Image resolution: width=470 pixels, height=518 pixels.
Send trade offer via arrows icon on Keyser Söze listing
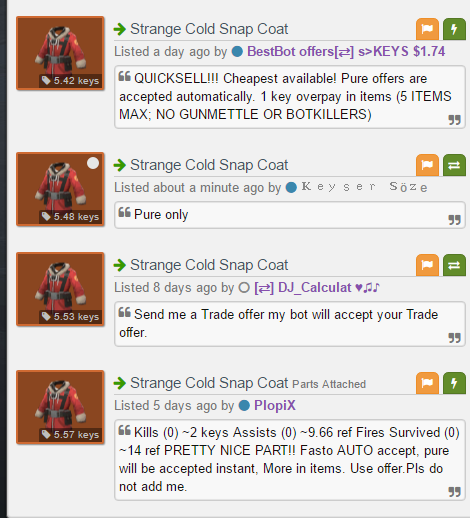pos(454,165)
